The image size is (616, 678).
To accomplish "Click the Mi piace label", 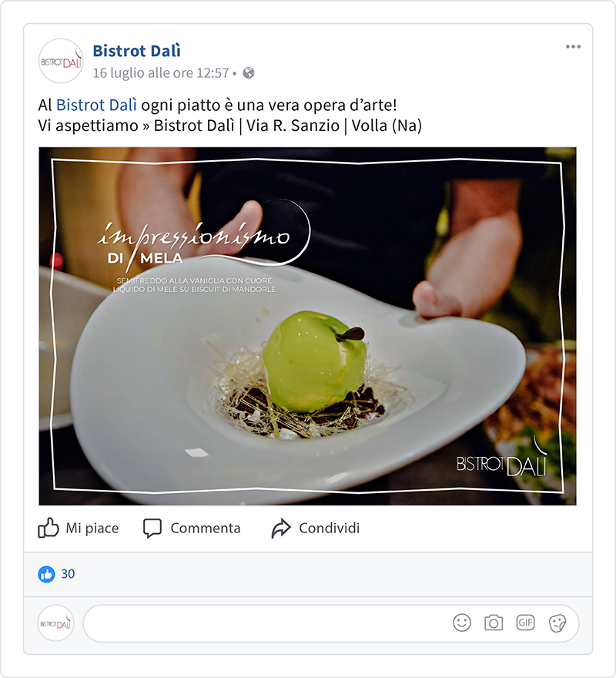I will coord(92,529).
